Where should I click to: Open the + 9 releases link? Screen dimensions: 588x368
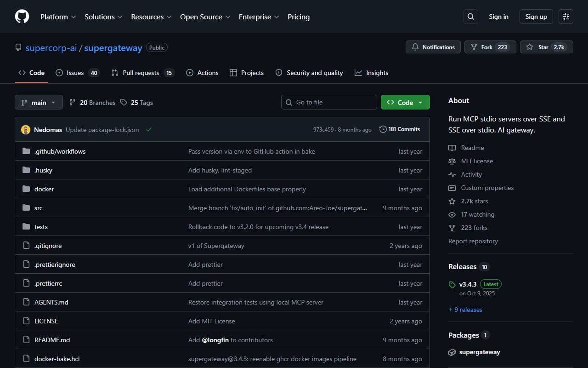tap(465, 310)
